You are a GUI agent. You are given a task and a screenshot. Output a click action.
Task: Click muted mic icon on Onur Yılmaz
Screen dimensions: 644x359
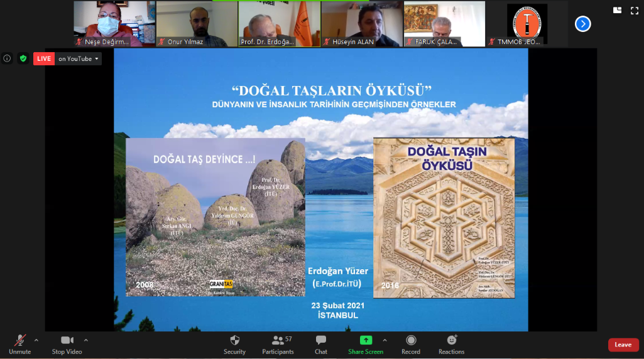[x=162, y=41]
